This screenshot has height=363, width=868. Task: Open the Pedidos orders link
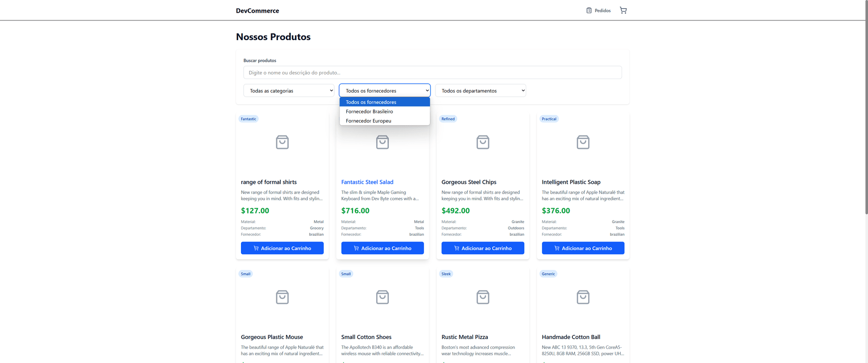[x=599, y=10]
